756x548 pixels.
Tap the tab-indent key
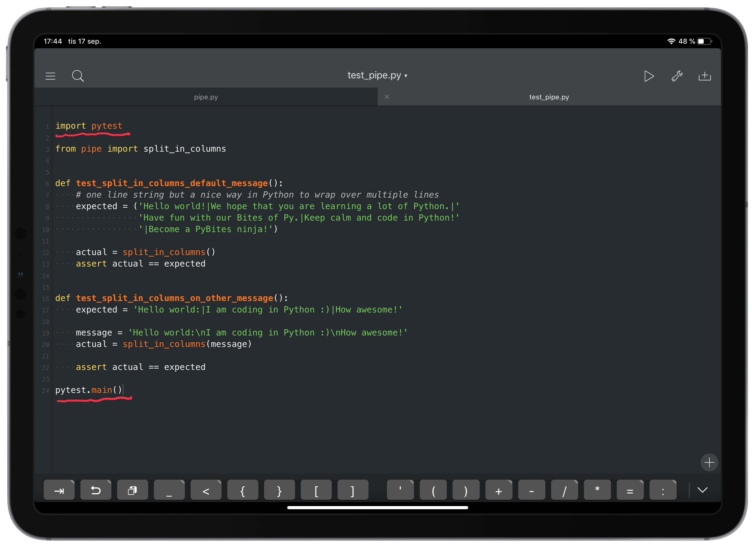(x=59, y=490)
